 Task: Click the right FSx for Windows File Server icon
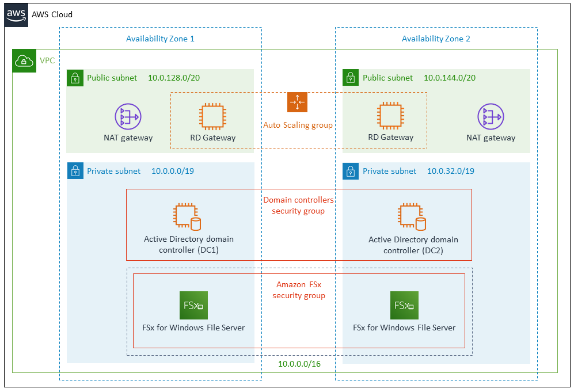404,305
